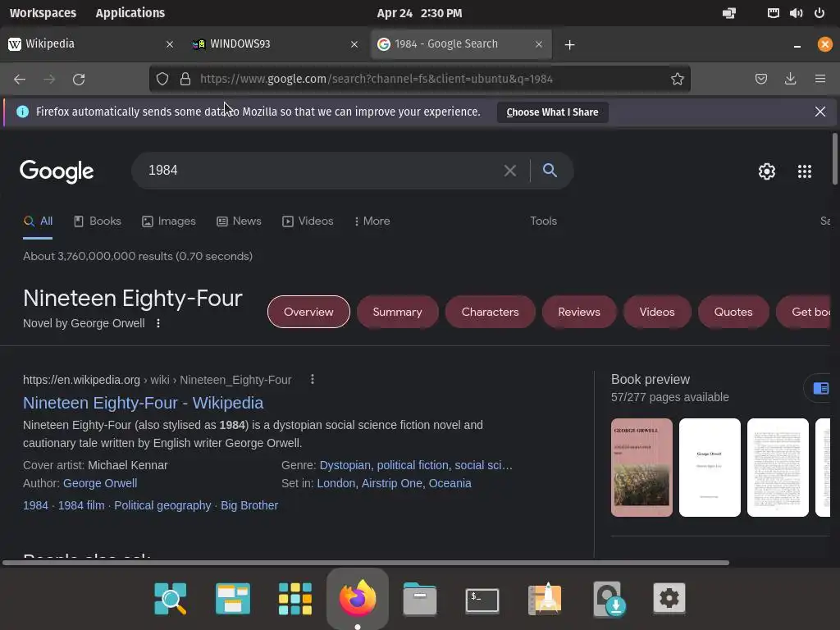840x630 pixels.
Task: Open the Airstrip One link
Action: 391,483
